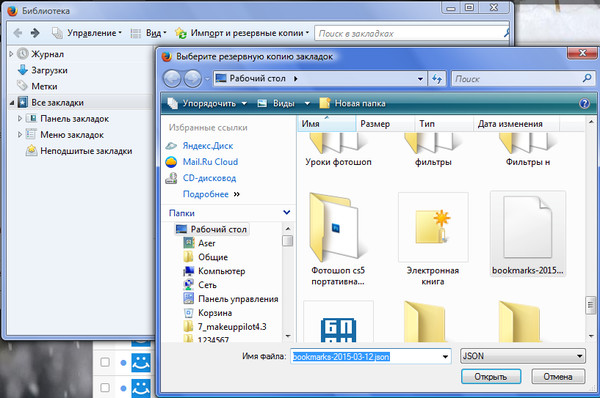Collapse the Все закладки tree node
The height and width of the screenshot is (398, 600).
[x=11, y=103]
